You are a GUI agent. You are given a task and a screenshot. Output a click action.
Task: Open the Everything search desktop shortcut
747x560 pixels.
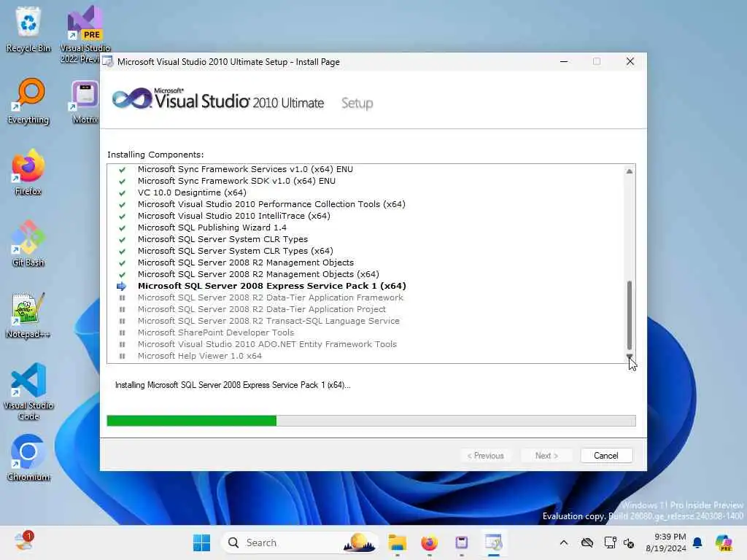(28, 101)
